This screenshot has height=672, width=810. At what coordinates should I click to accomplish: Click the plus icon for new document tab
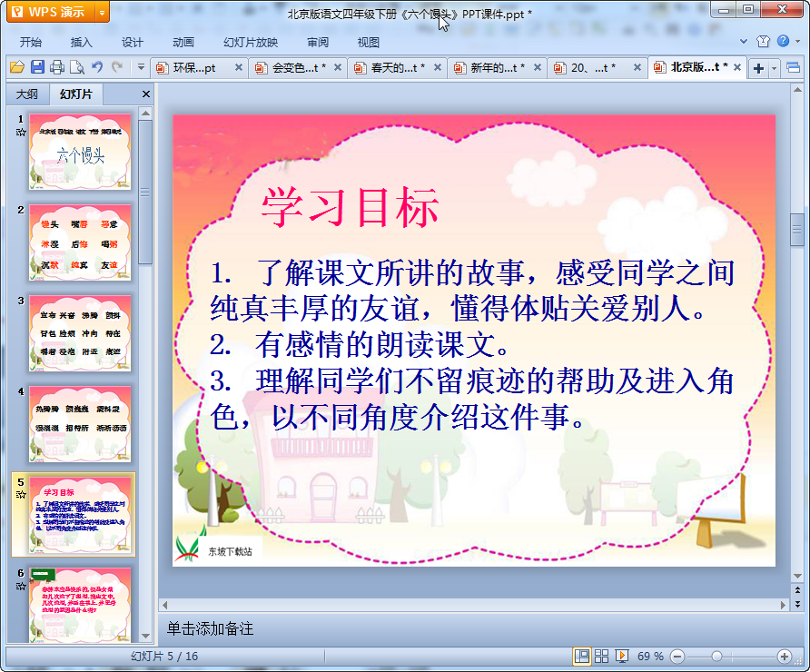point(758,68)
